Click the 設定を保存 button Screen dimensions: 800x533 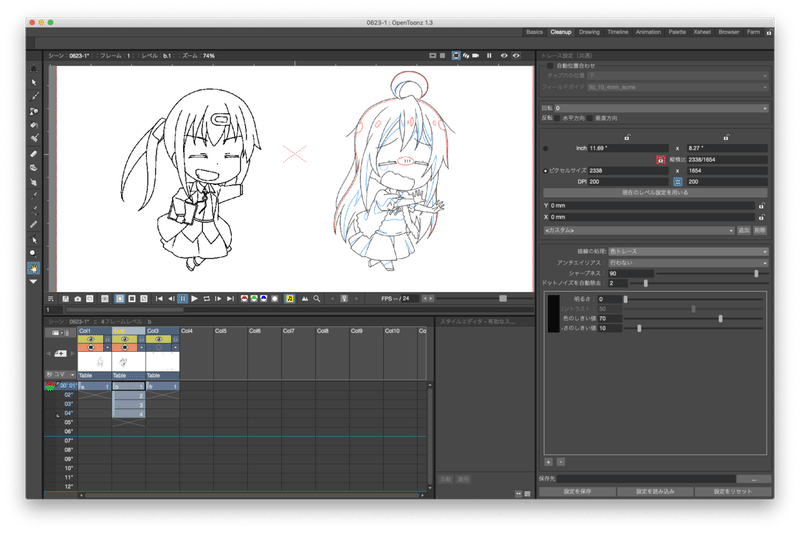578,492
